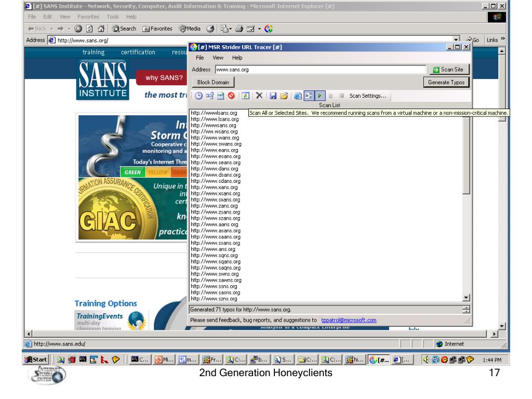Click the status text stepper in Strider
532x399 pixels.
pos(466,310)
